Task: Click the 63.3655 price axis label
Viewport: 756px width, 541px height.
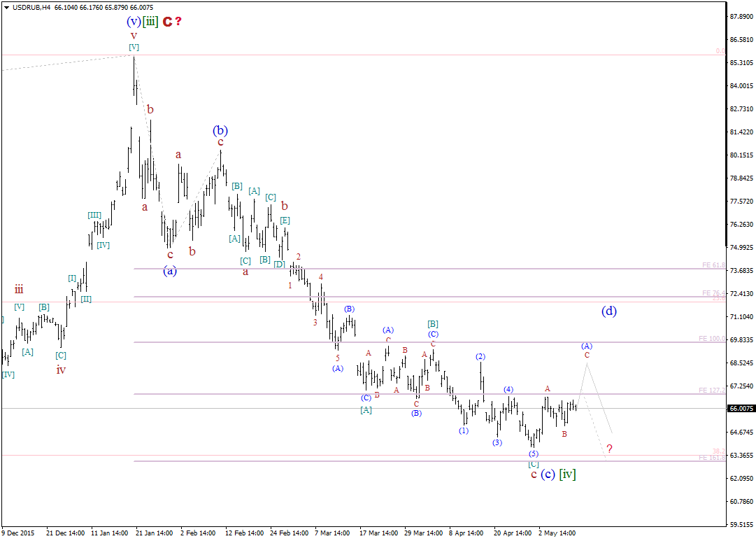Action: [x=741, y=455]
